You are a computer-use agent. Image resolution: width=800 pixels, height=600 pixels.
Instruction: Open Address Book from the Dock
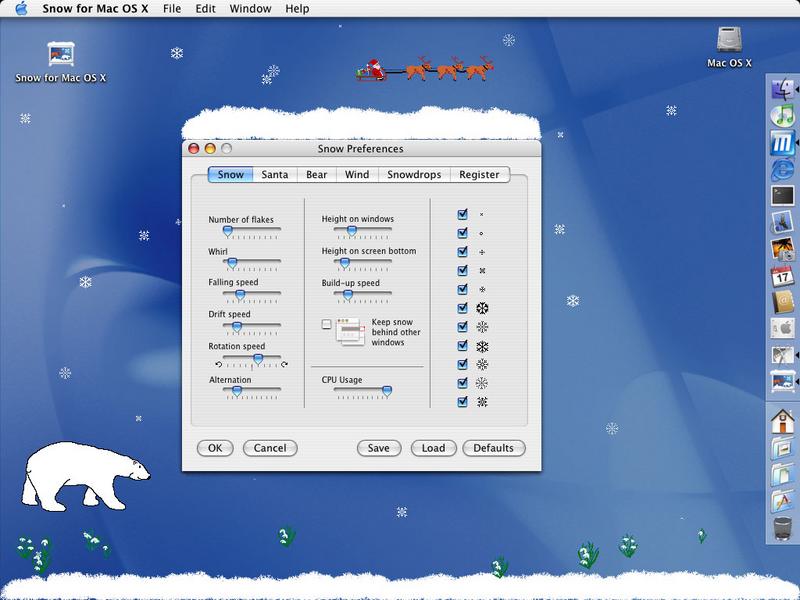click(782, 302)
